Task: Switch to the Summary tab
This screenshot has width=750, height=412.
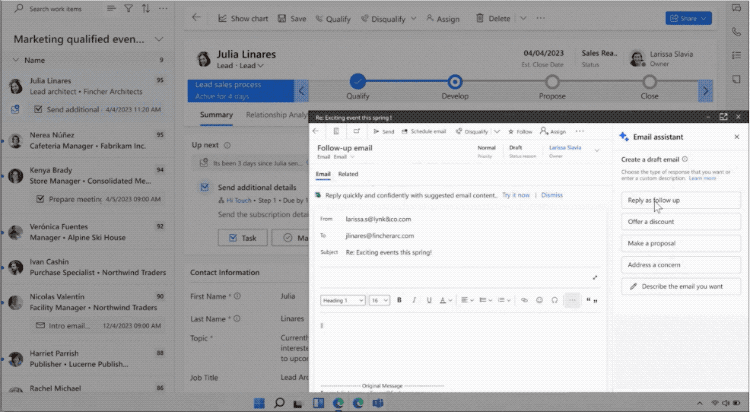Action: pyautogui.click(x=216, y=115)
